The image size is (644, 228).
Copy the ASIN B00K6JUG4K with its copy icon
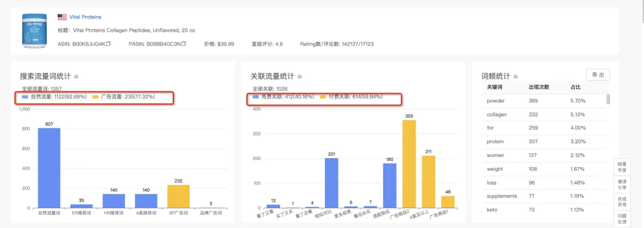(x=109, y=44)
